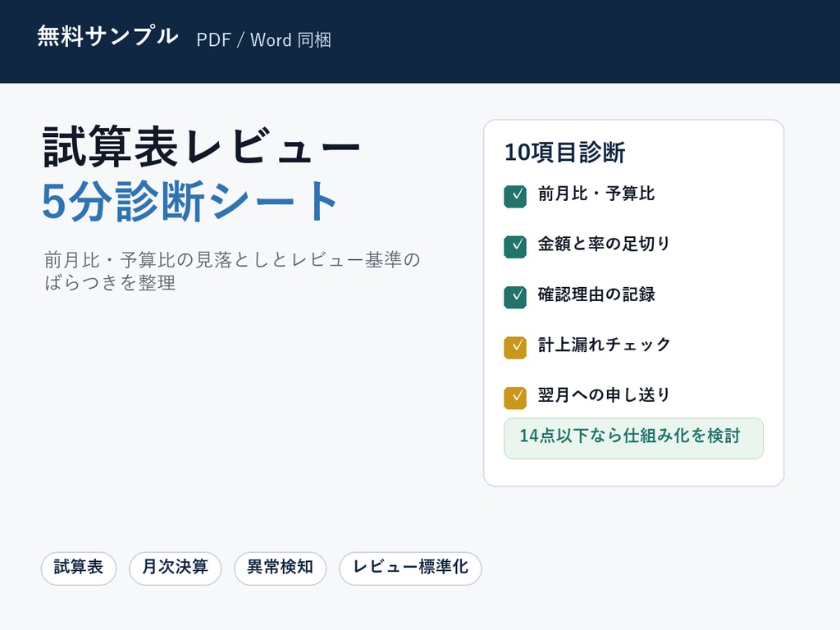
Task: Click the 確認理由の記録 item label
Action: tap(596, 294)
